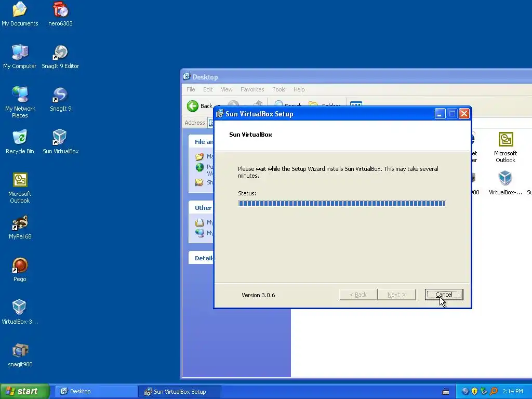Click the Version 3.0.6 label
The height and width of the screenshot is (399, 532).
258,295
